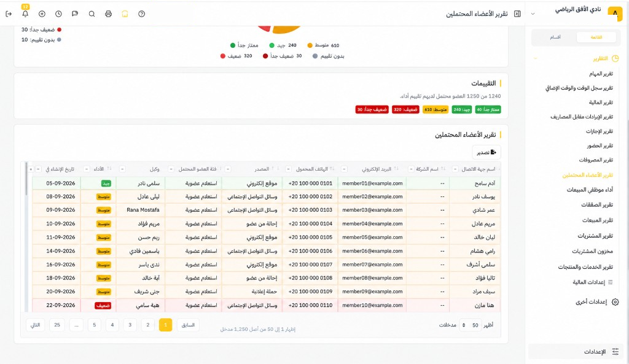Hide the الأداء column with minus
This screenshot has width=629, height=364.
[x=86, y=169]
